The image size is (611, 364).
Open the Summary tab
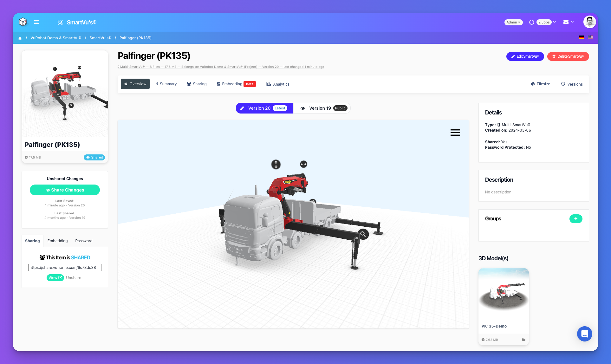[x=166, y=84]
